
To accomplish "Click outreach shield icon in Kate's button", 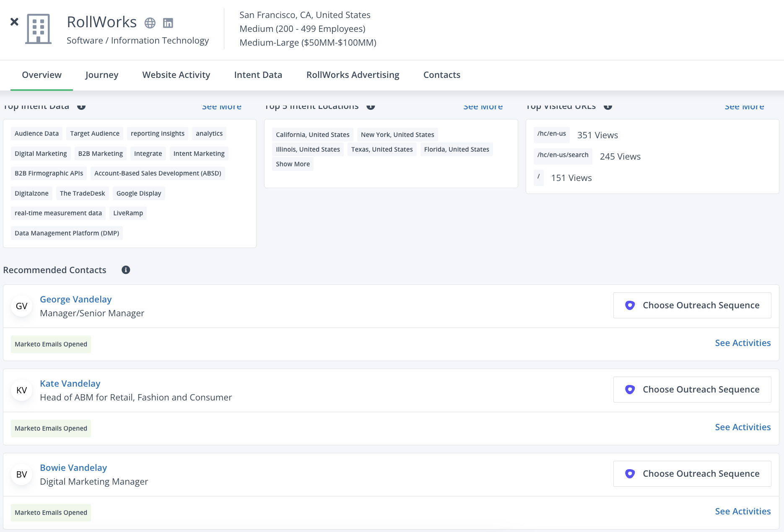I will coord(630,390).
